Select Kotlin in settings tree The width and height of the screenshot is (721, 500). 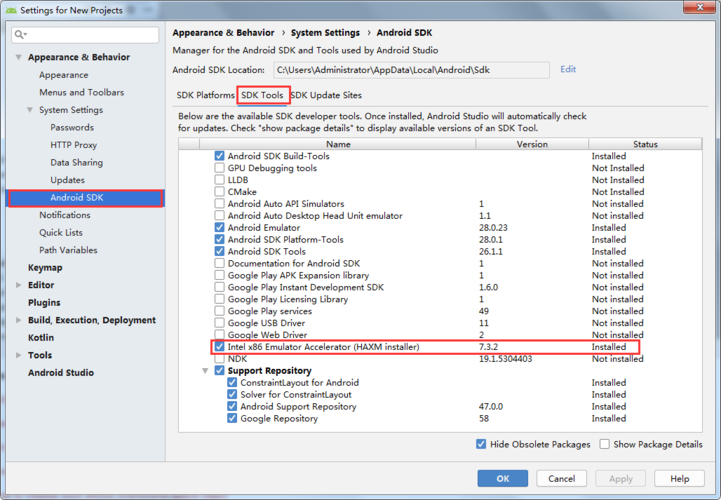click(41, 338)
